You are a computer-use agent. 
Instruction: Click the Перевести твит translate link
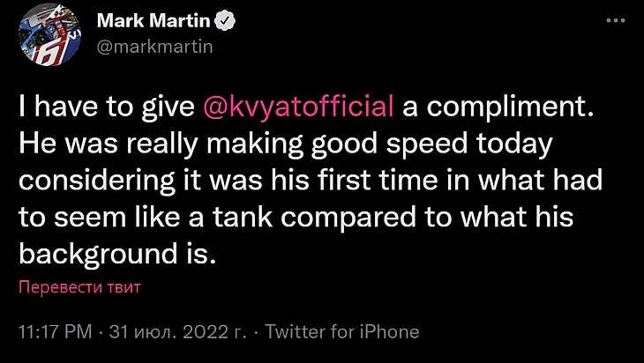[x=80, y=287]
